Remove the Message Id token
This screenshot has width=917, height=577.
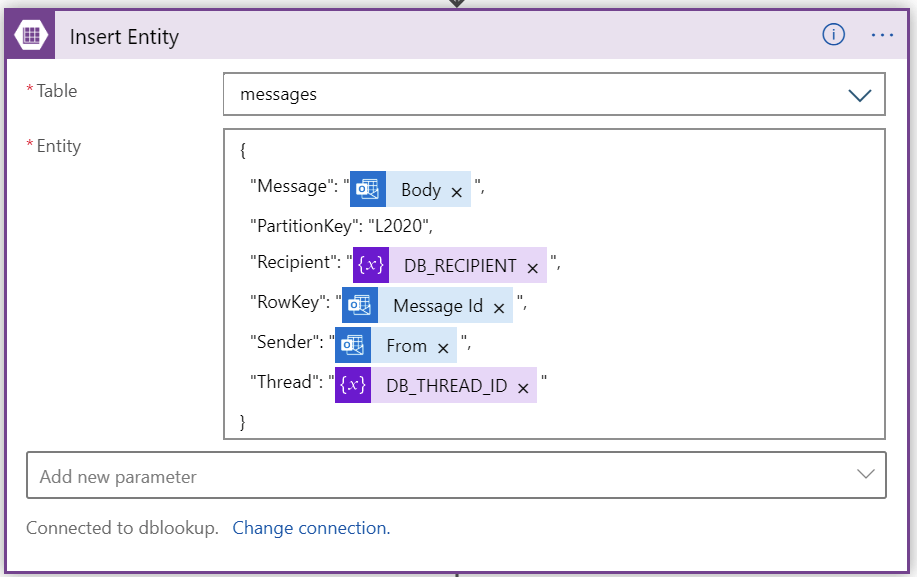[x=498, y=308]
